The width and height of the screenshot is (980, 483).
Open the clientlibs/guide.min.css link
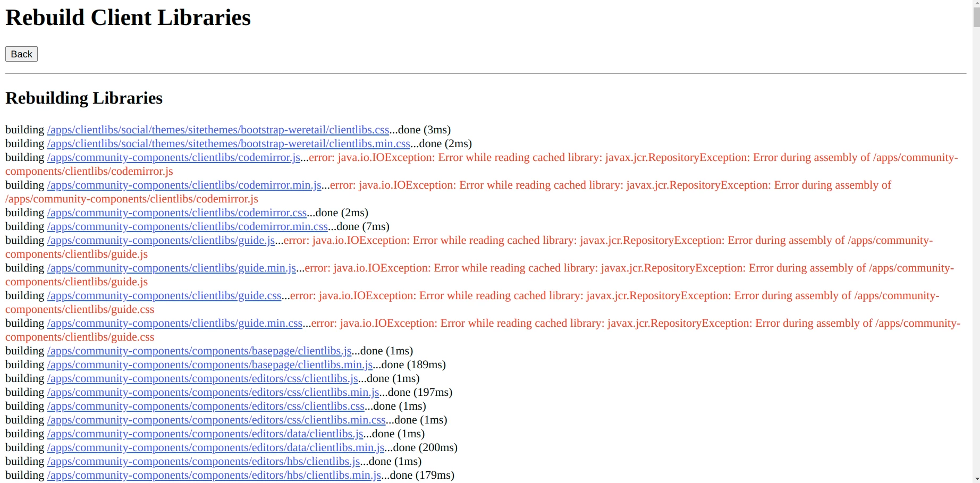(175, 323)
